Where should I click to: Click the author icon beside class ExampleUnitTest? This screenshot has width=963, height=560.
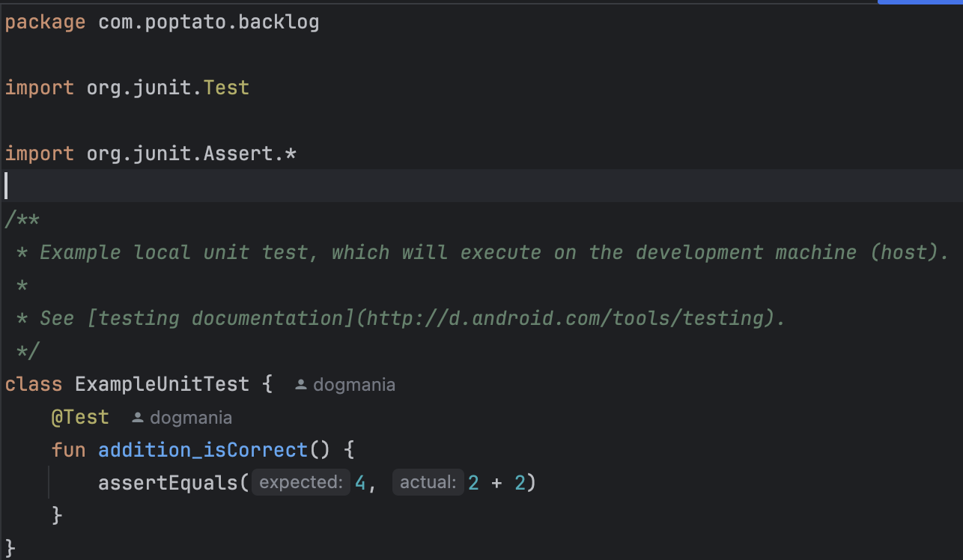[300, 384]
